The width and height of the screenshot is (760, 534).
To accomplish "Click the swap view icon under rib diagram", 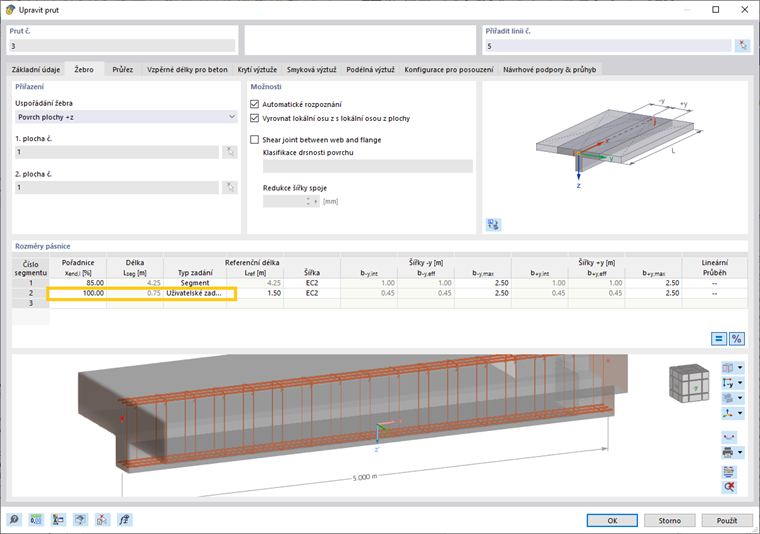I will 493,224.
